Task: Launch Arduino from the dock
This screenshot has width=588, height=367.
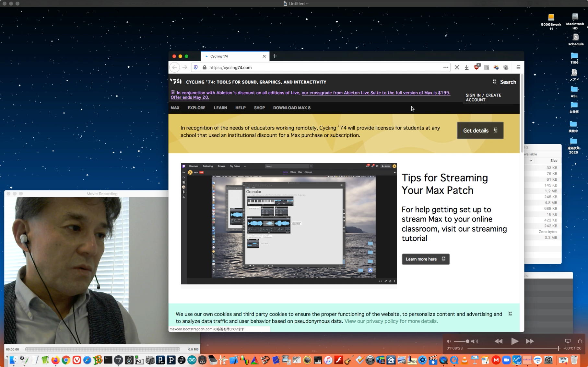Action: pos(192,360)
